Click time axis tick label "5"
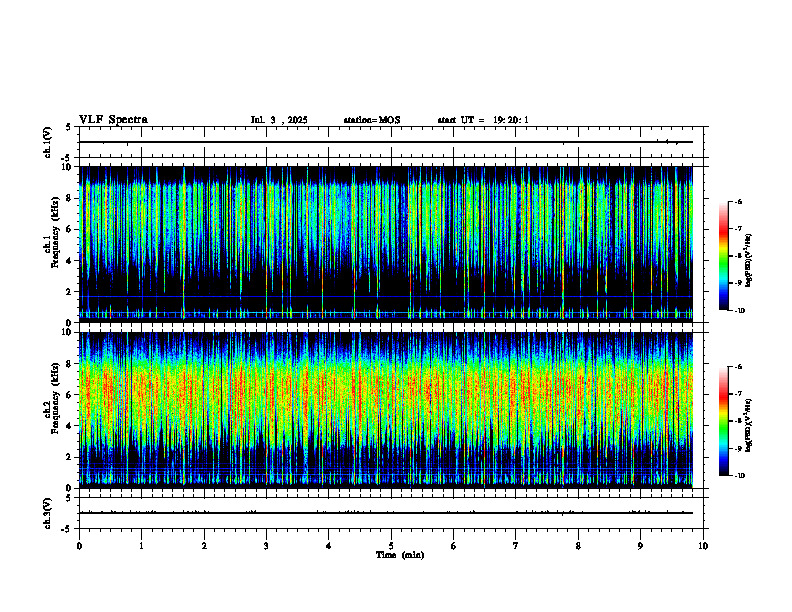The height and width of the screenshot is (612, 792). (x=391, y=546)
